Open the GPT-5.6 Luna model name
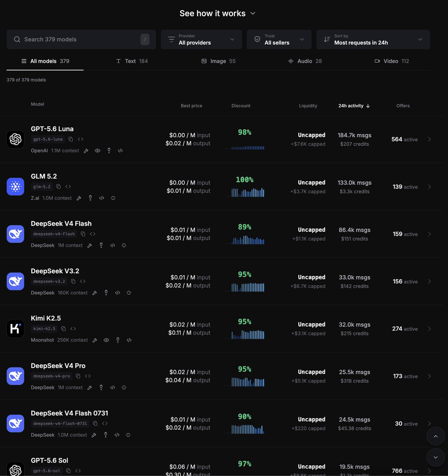Viewport: 448px width, 476px height. (x=52, y=129)
